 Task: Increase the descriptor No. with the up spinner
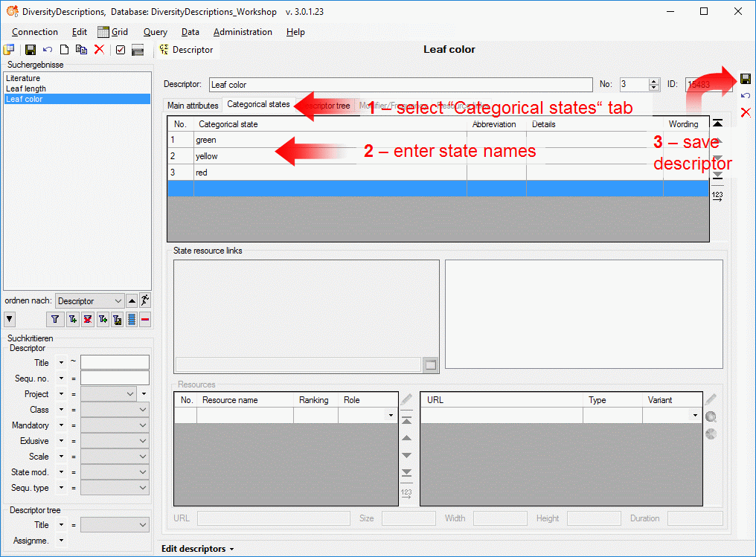point(654,81)
